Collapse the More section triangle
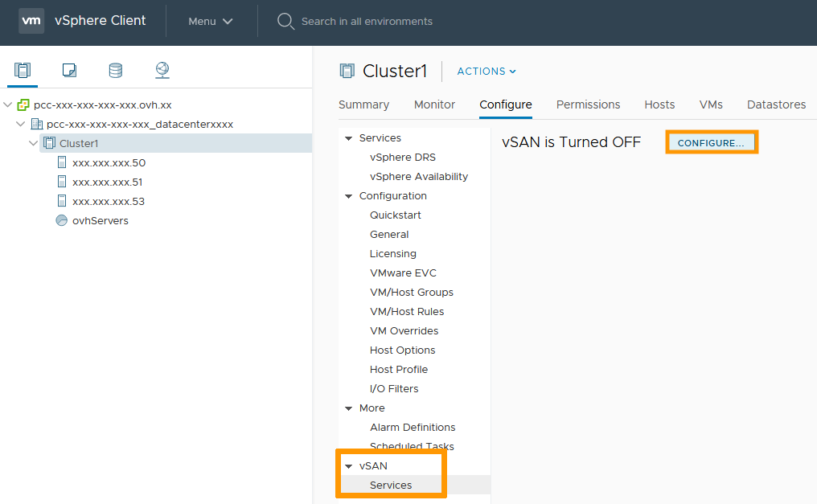The image size is (817, 504). tap(348, 408)
